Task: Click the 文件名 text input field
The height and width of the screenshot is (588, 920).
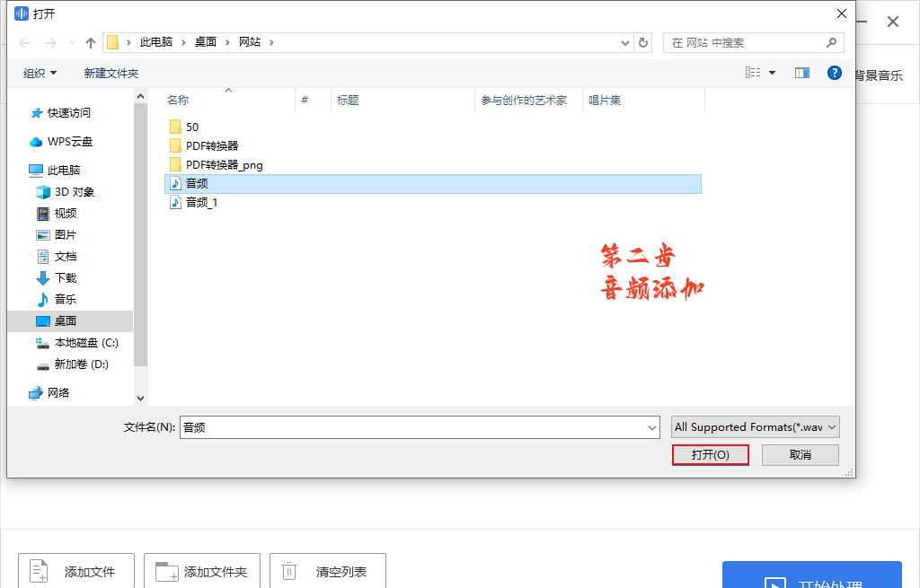Action: tap(413, 428)
